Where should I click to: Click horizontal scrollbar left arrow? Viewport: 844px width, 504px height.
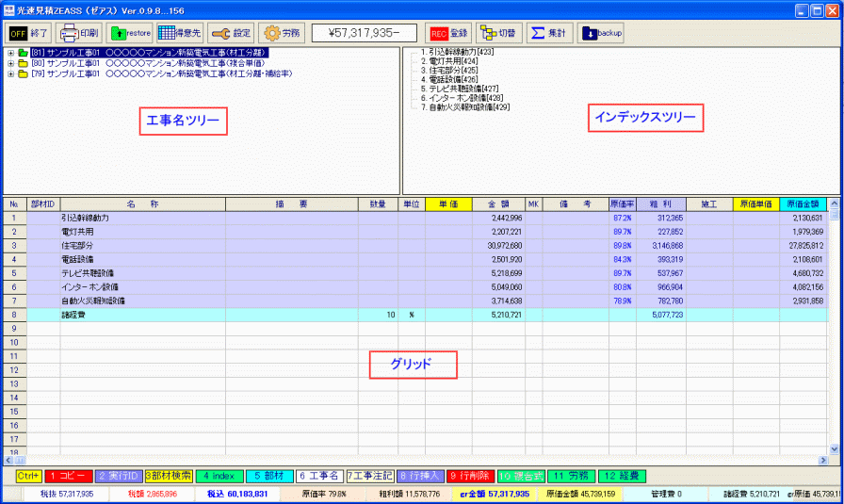(8, 461)
